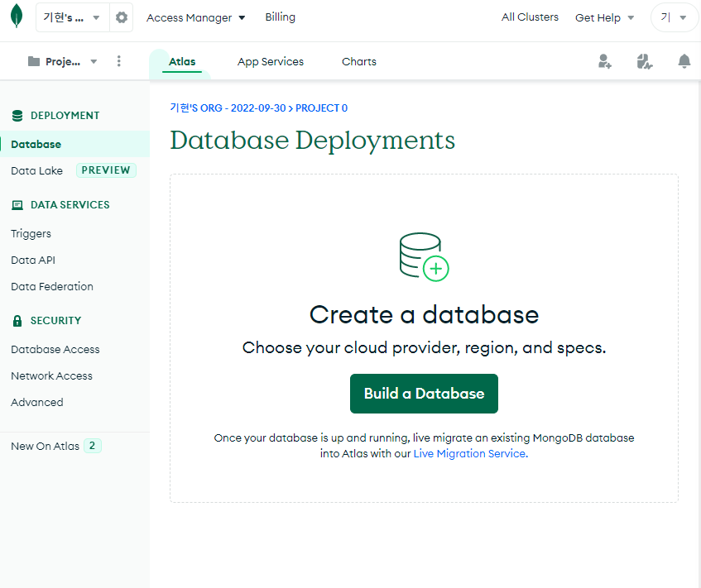Open the user account menu

[x=675, y=17]
